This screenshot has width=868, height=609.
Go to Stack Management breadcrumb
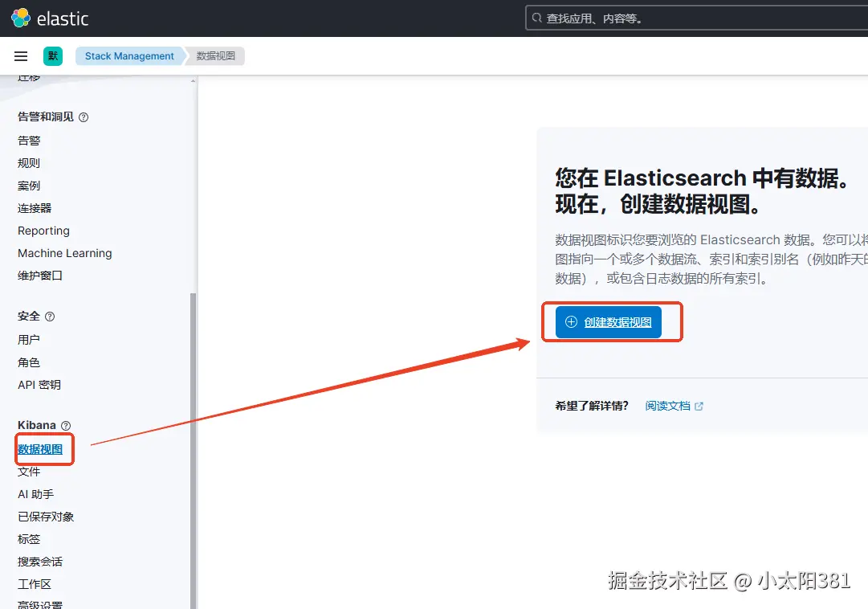[x=129, y=56]
